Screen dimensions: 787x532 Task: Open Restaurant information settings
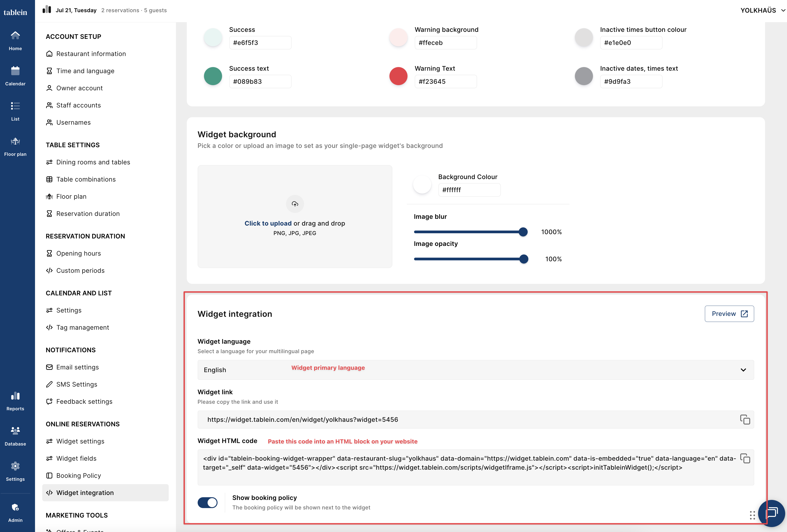86,54
